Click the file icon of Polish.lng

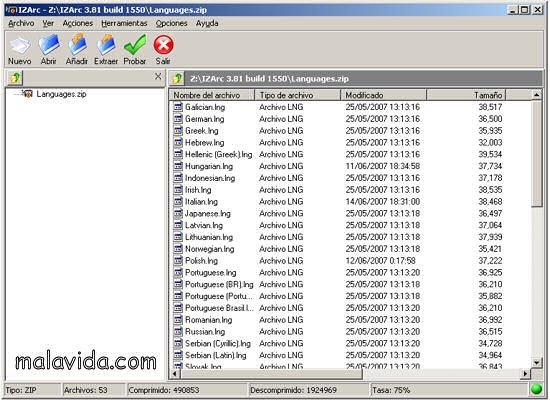click(x=178, y=261)
